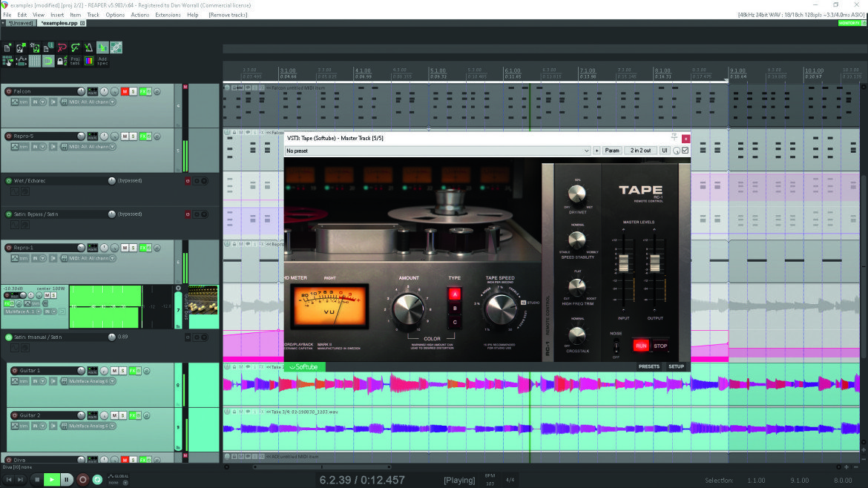Open the spectrum color toolbar icon
868x488 pixels.
coord(88,61)
